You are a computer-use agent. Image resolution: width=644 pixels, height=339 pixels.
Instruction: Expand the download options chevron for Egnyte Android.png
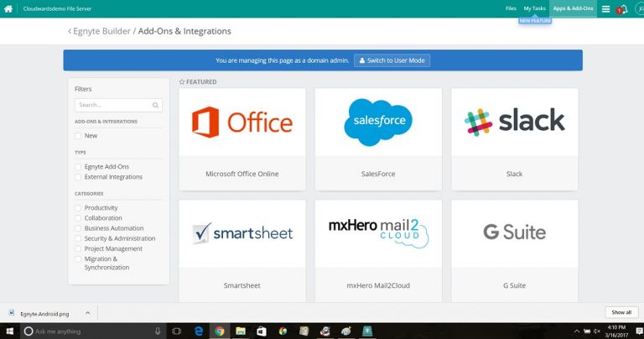click(88, 313)
